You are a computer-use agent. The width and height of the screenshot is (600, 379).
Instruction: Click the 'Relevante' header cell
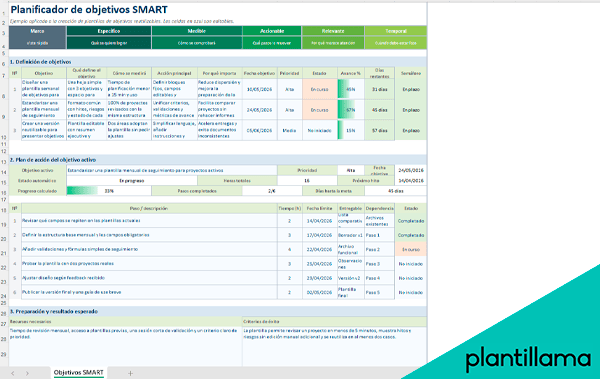(x=333, y=31)
